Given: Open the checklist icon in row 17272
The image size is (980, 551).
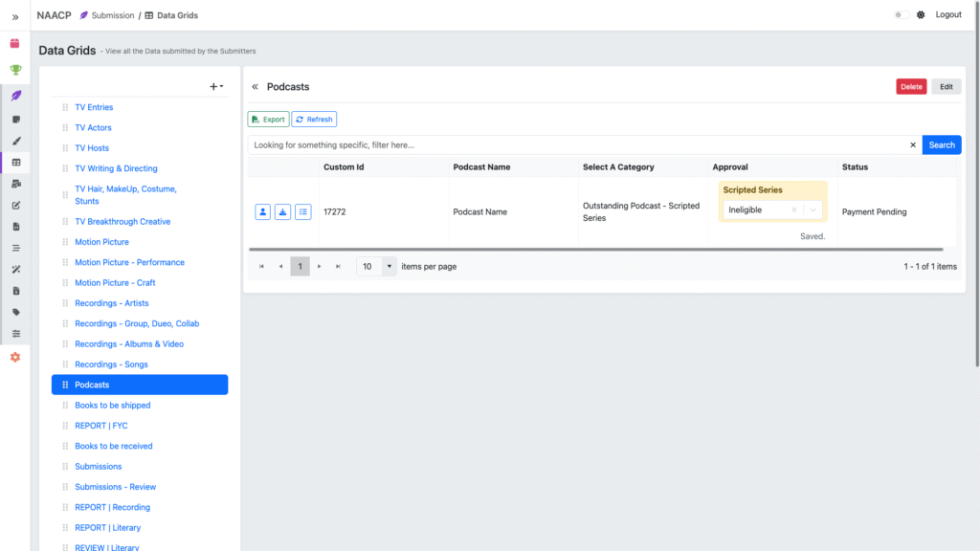Looking at the screenshot, I should (303, 212).
